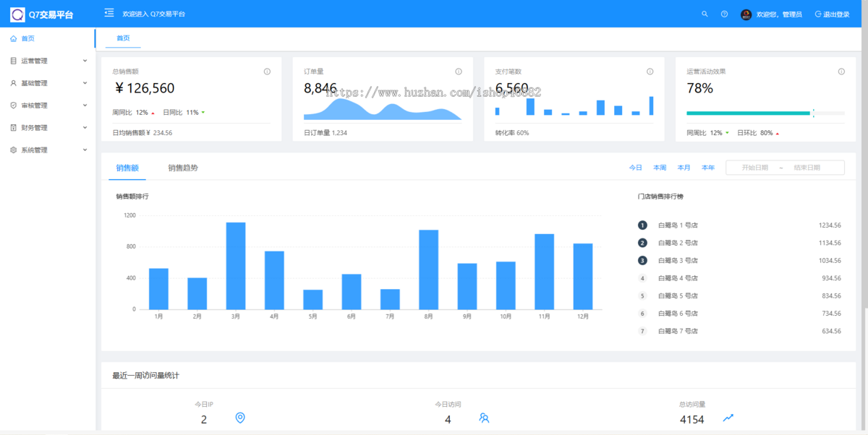The height and width of the screenshot is (435, 868).
Task: Select the 白鹭岛 7 号店 ranking row
Action: tap(739, 331)
